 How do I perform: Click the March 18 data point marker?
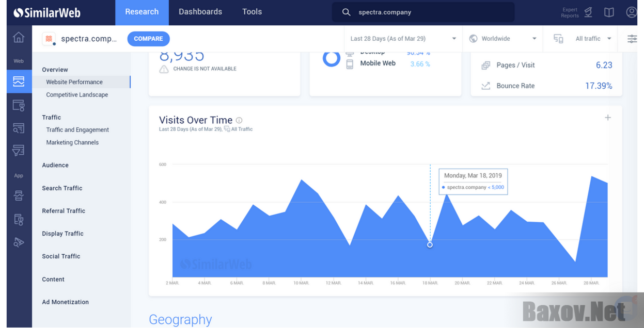[430, 245]
